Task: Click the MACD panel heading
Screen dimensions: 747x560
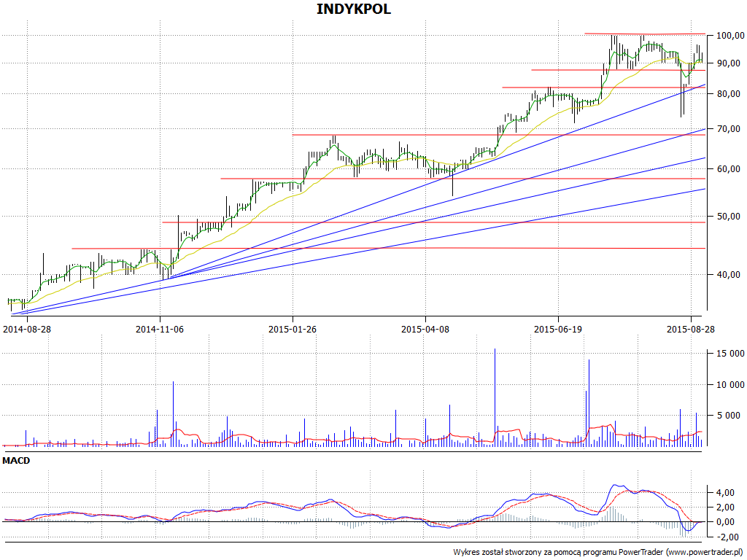Action: coord(16,461)
